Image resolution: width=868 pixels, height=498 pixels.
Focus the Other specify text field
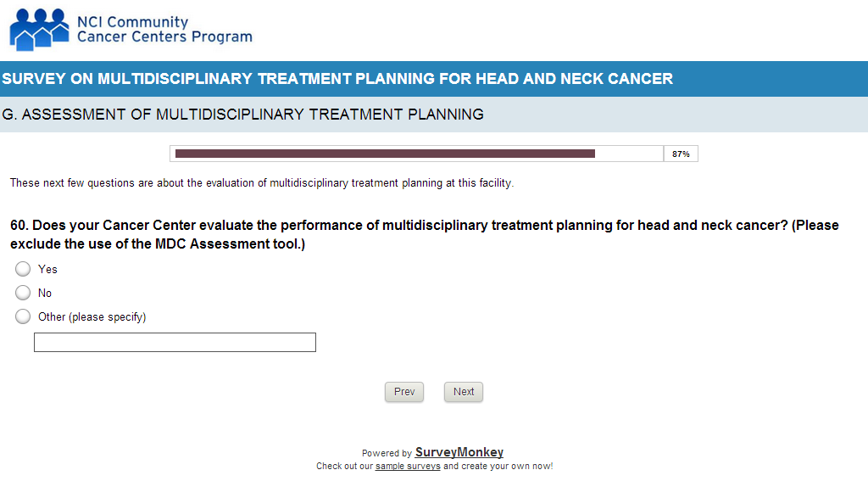(175, 342)
